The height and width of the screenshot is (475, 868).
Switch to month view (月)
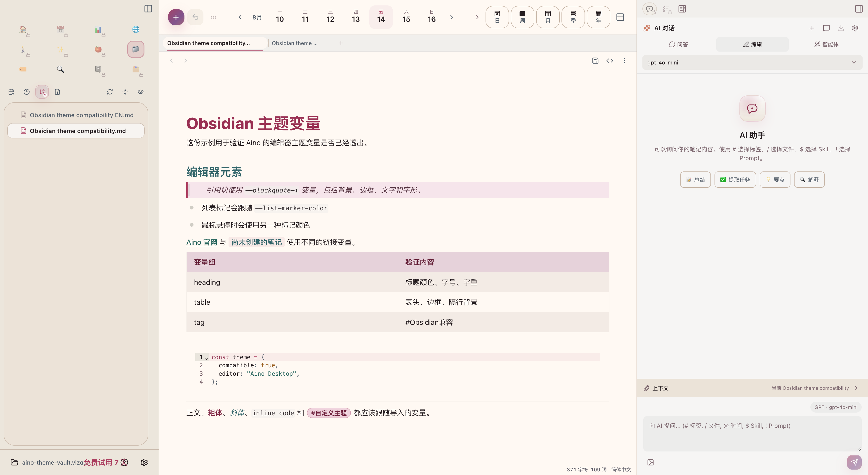(548, 17)
